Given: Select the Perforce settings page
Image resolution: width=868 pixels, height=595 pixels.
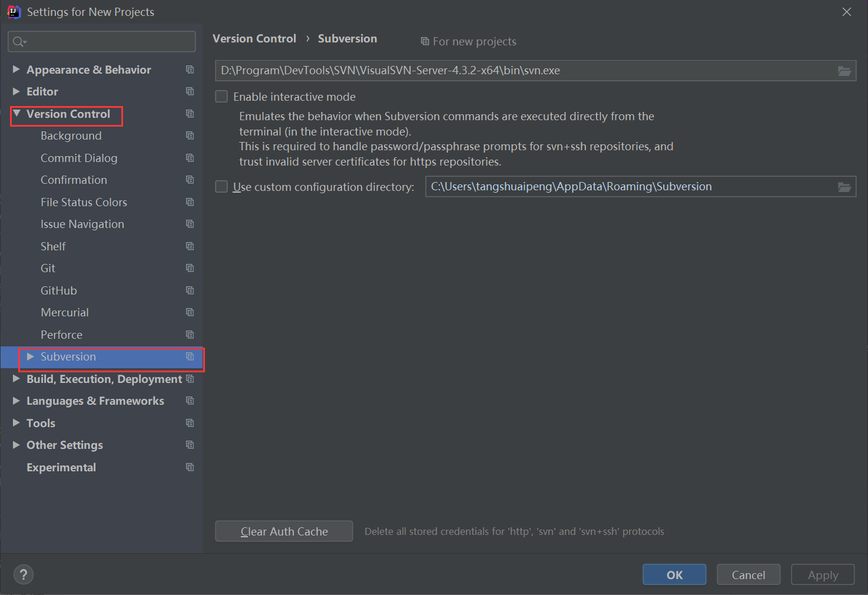Looking at the screenshot, I should pos(61,335).
